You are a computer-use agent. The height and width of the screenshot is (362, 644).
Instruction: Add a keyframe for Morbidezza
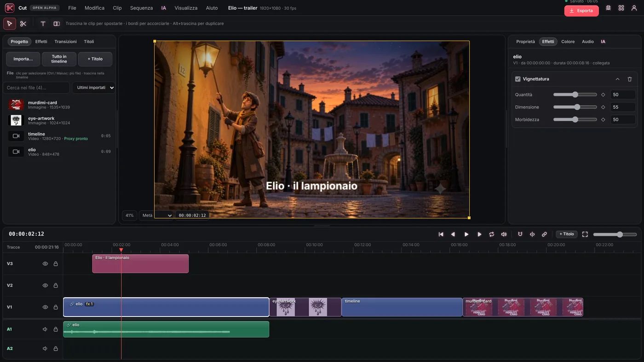(603, 119)
